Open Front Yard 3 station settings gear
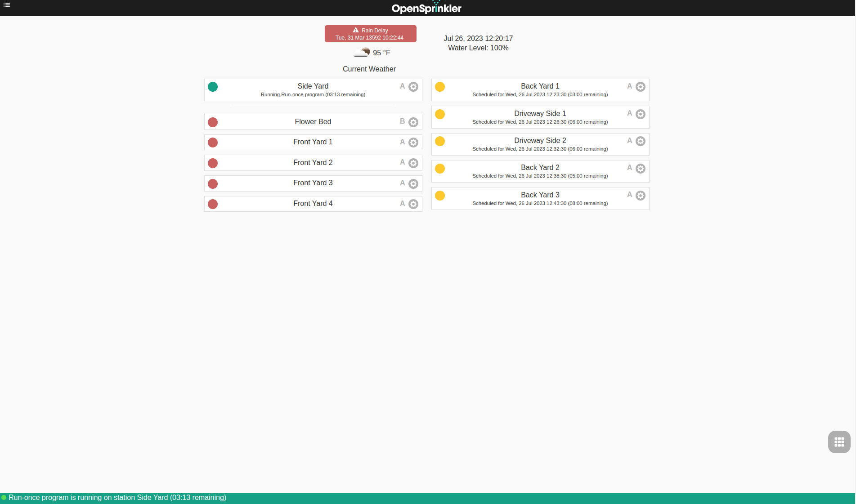Viewport: 856px width, 504px height. (x=413, y=184)
